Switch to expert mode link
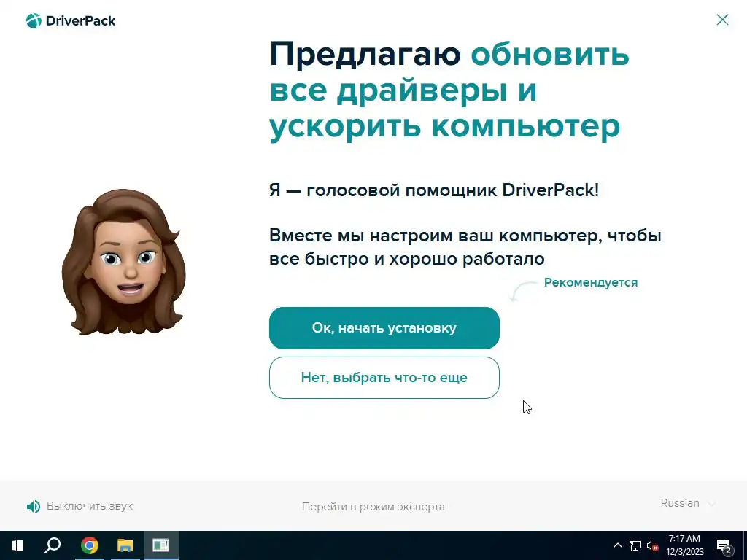Viewport: 747px width, 560px height. (373, 507)
